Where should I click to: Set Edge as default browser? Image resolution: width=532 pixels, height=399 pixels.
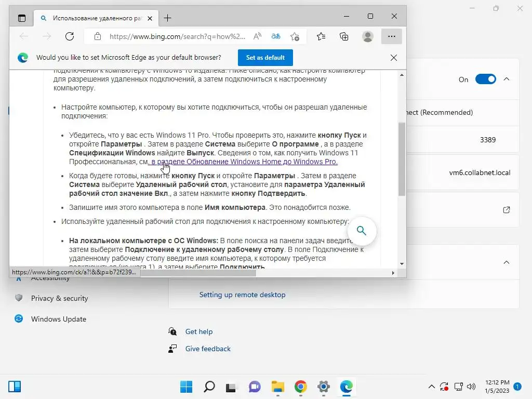tap(265, 58)
